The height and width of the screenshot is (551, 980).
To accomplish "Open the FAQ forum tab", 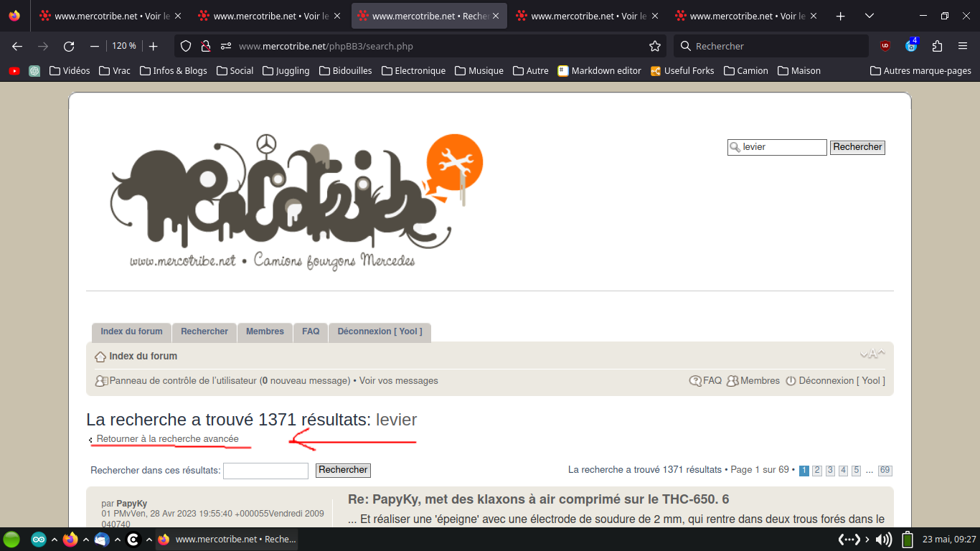I will [x=311, y=331].
